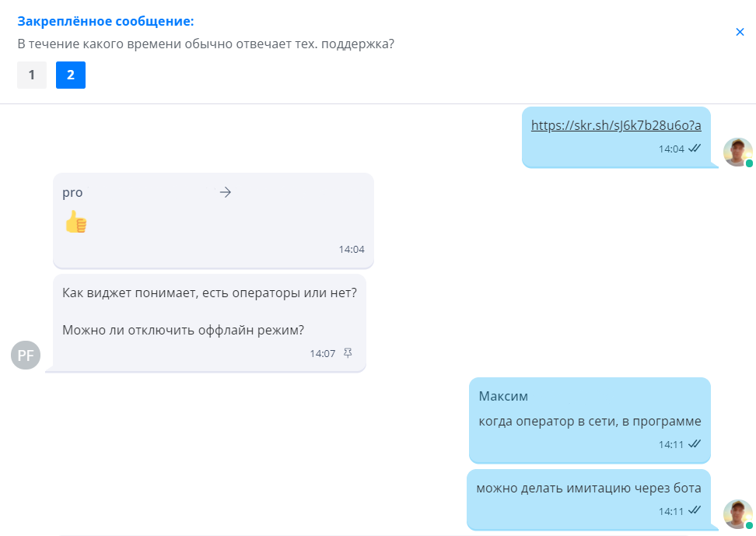Switch to pinned message 1

(32, 75)
